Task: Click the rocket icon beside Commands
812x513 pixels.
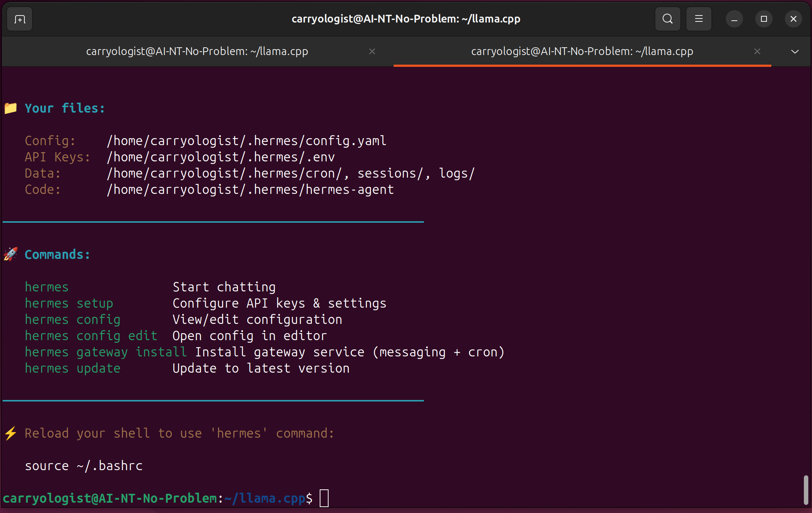Action: click(x=11, y=254)
